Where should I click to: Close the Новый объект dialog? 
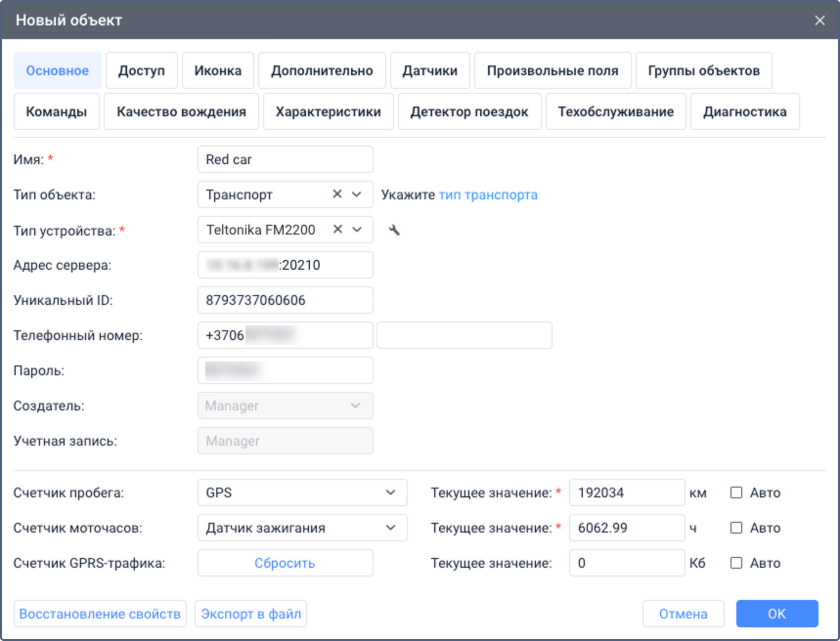819,20
